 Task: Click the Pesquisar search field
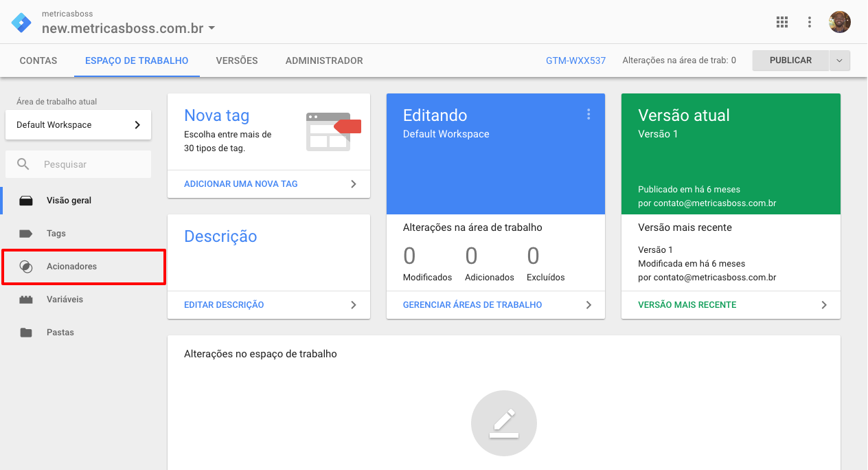click(x=89, y=165)
